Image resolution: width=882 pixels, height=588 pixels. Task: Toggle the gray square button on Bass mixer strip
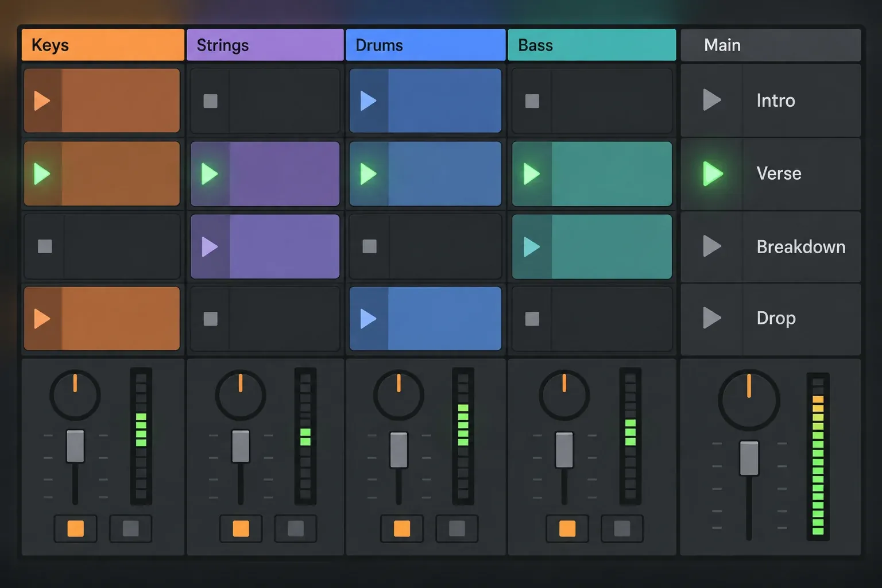click(622, 528)
